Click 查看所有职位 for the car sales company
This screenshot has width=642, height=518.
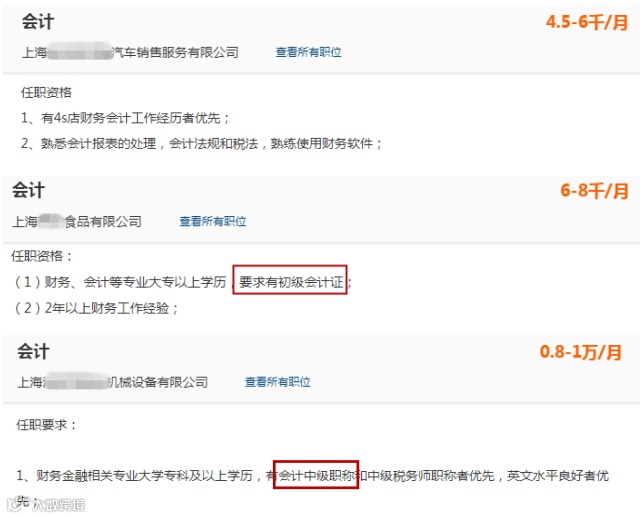308,52
